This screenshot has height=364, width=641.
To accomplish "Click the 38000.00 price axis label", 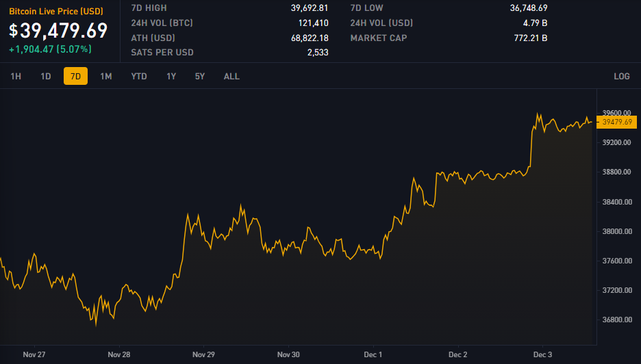I will pyautogui.click(x=616, y=232).
